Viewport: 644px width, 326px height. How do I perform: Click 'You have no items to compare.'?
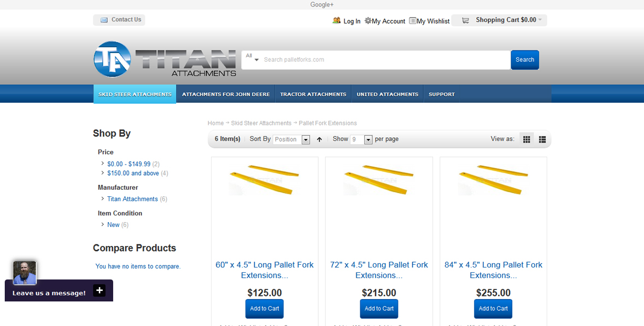[138, 266]
